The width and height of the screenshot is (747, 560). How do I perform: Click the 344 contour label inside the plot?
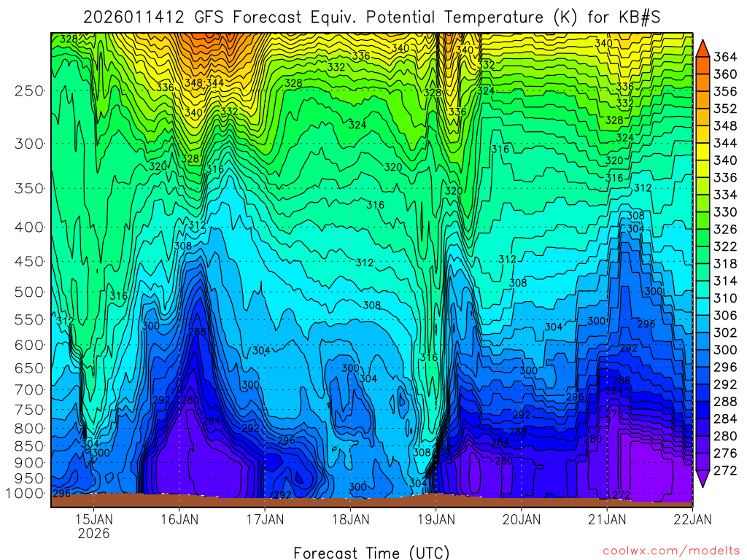point(215,83)
